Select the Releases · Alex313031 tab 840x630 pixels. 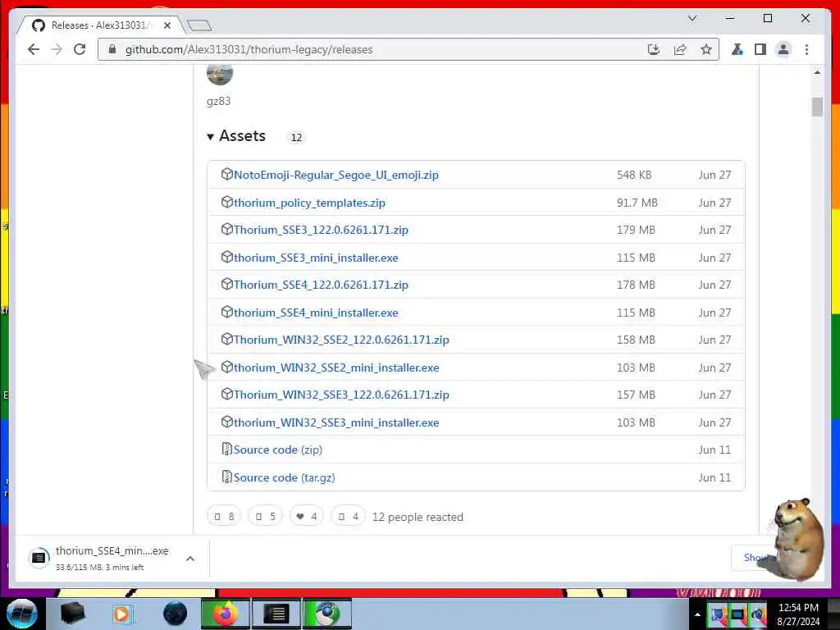(99, 25)
